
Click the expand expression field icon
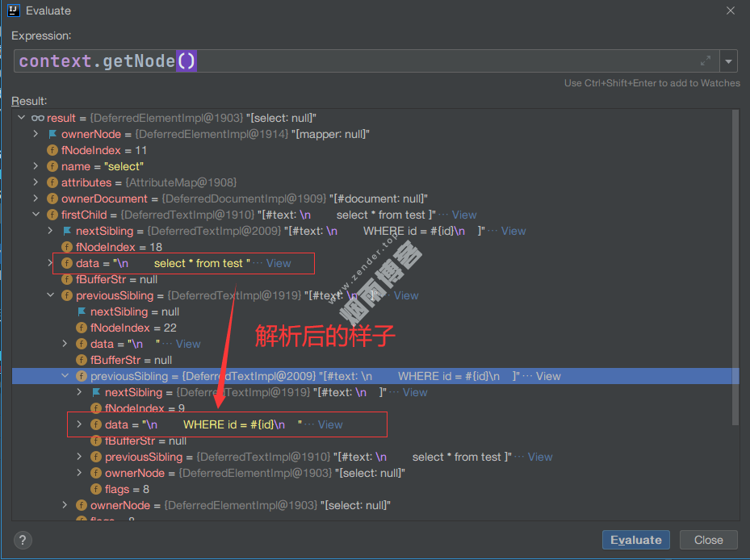(x=705, y=61)
